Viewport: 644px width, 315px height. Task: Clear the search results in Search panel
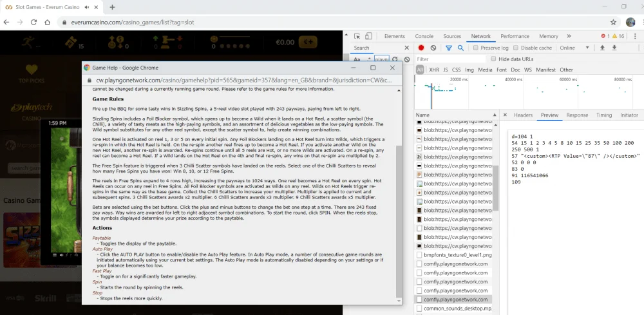[x=406, y=59]
